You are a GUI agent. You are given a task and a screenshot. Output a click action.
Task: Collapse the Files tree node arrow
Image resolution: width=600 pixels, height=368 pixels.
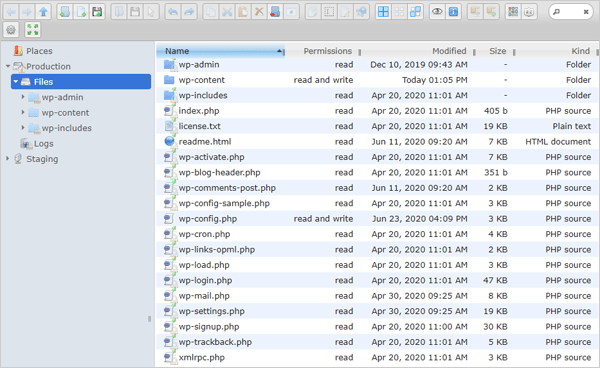click(x=16, y=81)
